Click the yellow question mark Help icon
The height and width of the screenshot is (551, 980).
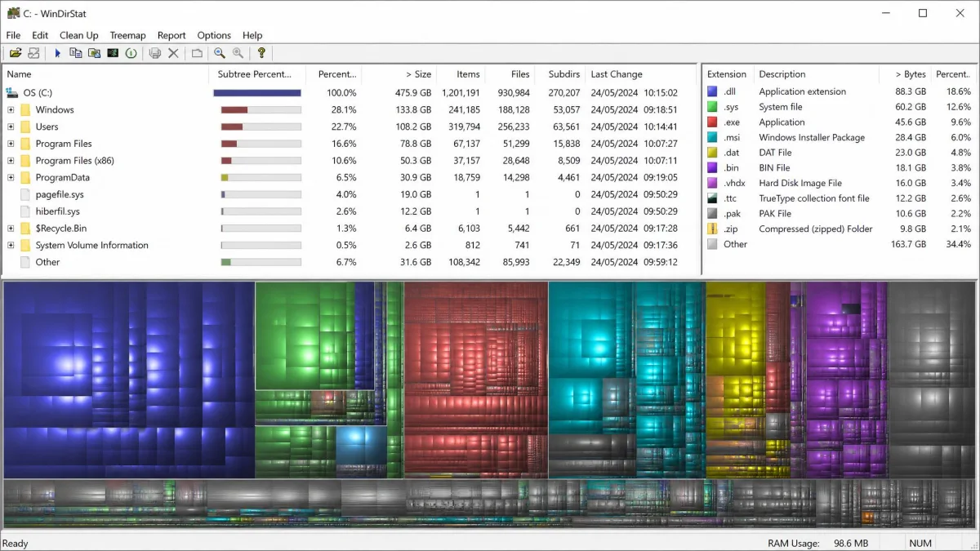coord(261,53)
